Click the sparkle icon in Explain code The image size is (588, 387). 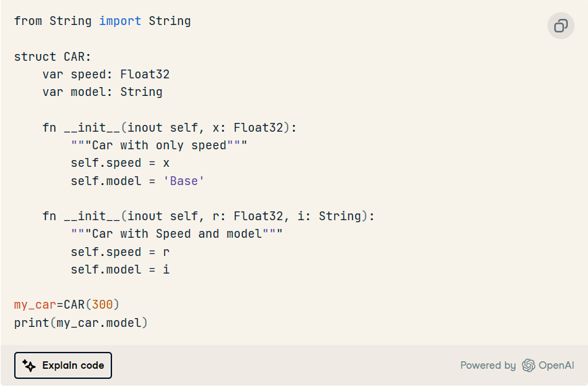(x=29, y=365)
